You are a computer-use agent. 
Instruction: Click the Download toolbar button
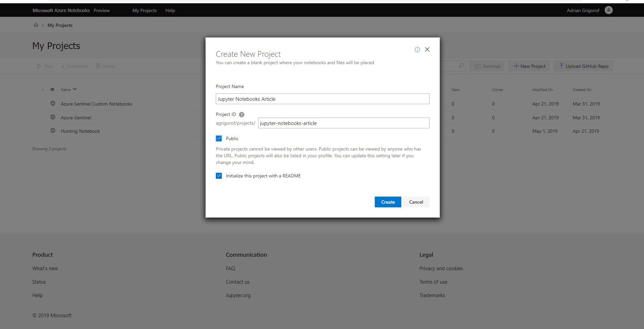(x=74, y=66)
